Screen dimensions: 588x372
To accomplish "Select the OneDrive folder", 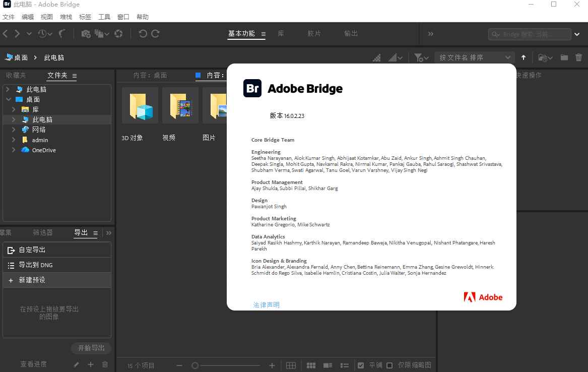I will coord(44,150).
